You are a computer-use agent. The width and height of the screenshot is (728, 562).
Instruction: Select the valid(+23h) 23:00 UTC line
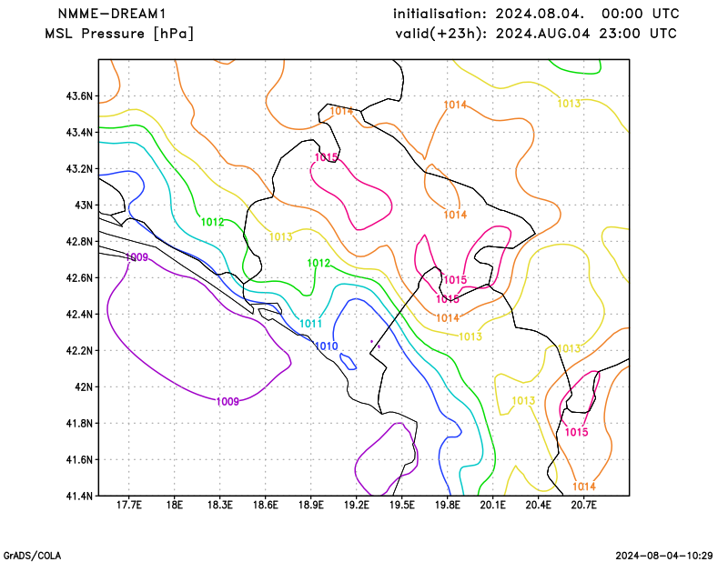pos(536,34)
